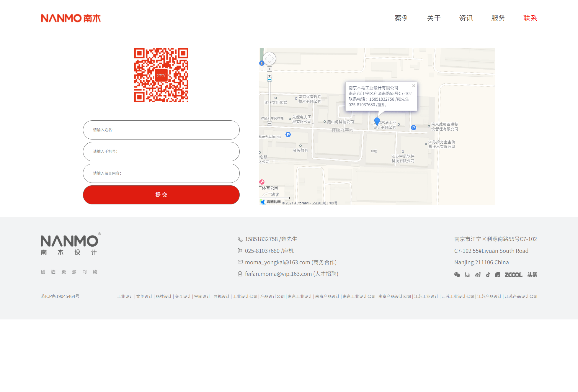Click the C7-102 55#Liyuan South Road text
The width and height of the screenshot is (578, 392).
coord(491,251)
